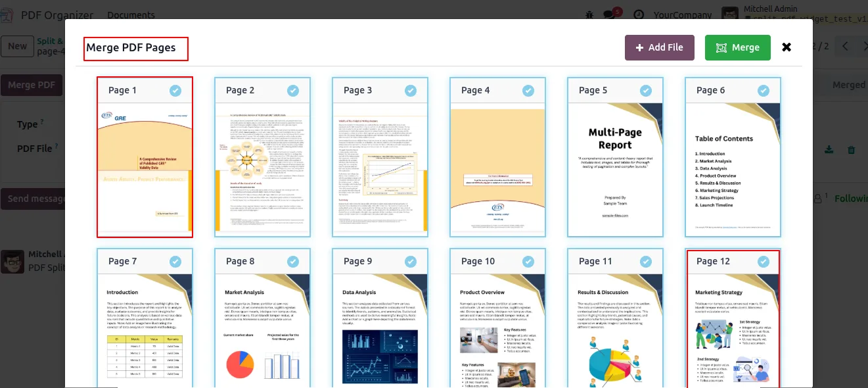Deselect Page 11 using its checkmark

pyautogui.click(x=646, y=262)
